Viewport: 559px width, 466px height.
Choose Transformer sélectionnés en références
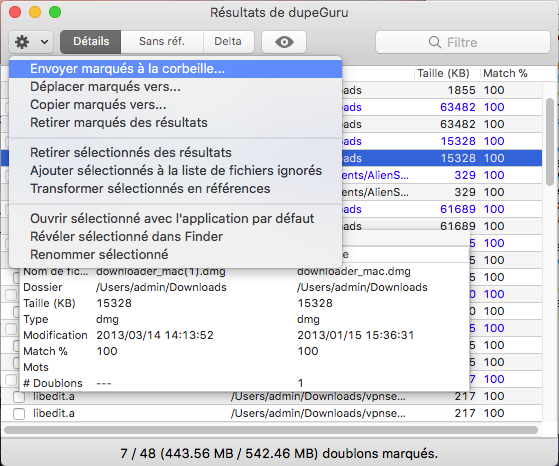tap(175, 189)
